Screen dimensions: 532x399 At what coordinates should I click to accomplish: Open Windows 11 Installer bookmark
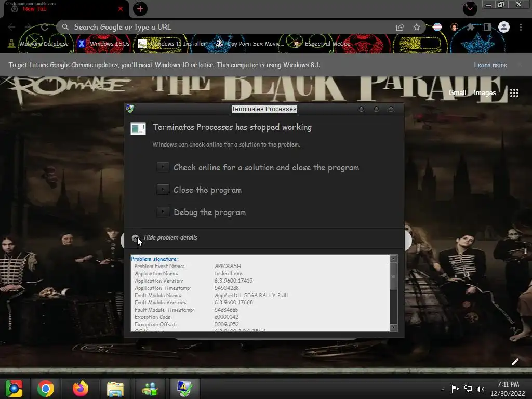pyautogui.click(x=172, y=44)
